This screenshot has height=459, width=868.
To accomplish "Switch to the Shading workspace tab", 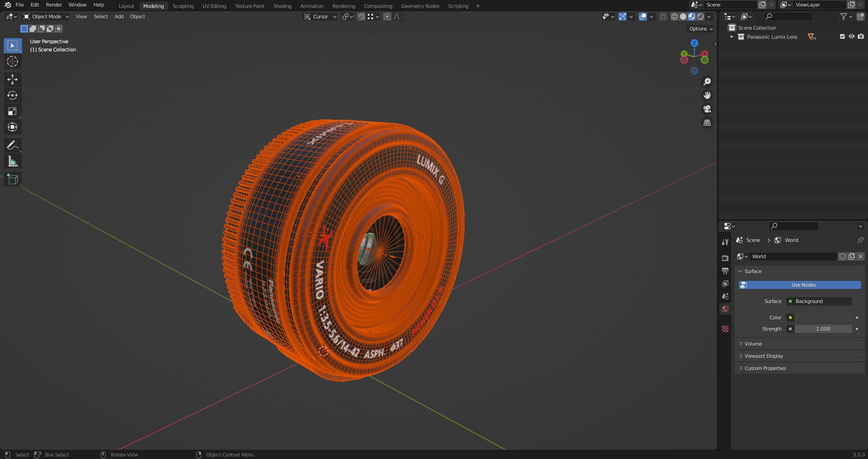I will click(282, 6).
